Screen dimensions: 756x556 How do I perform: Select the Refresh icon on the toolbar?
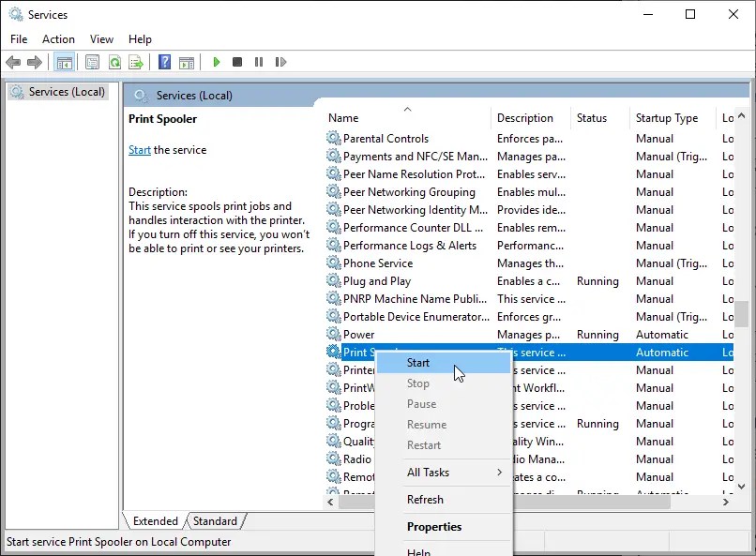[113, 62]
